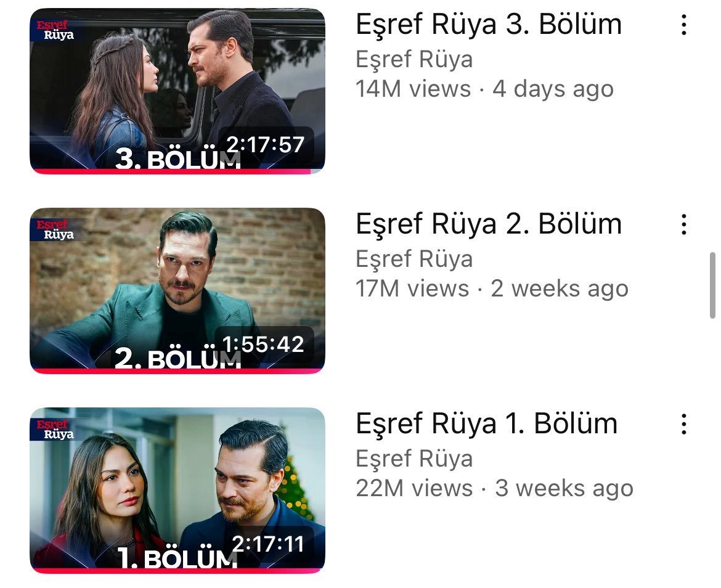Open the title Eşref Rüya 3. Bölüm
The width and height of the screenshot is (721, 588).
point(489,25)
